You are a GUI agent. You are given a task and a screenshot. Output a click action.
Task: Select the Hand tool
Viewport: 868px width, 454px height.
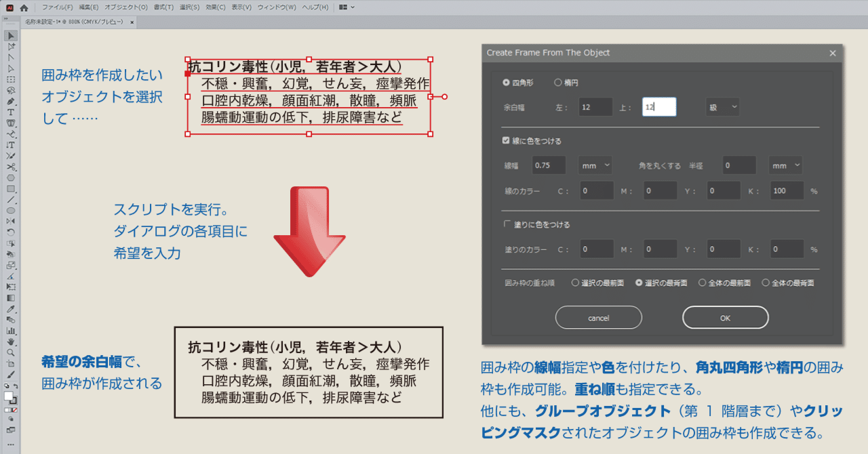point(9,341)
